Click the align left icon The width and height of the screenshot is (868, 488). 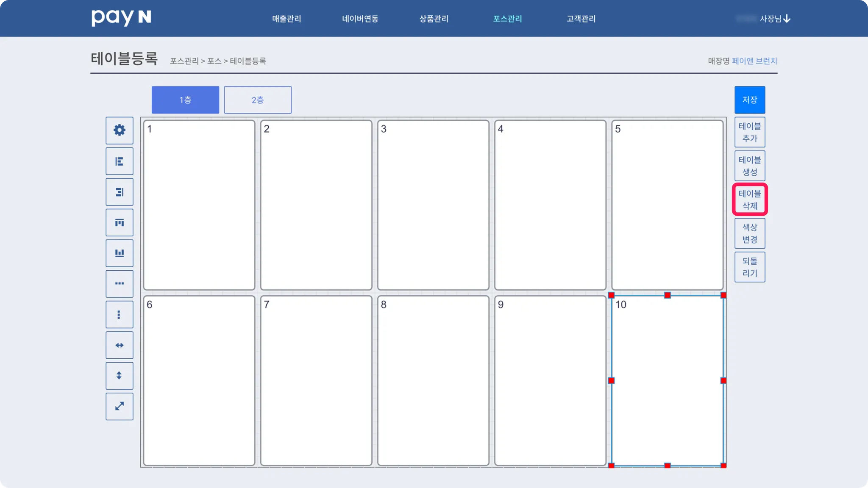tap(120, 161)
